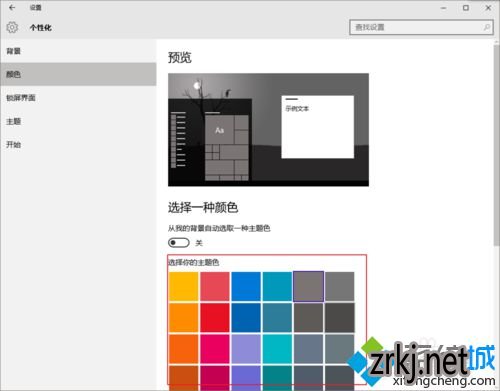Focus the 查找设置 search field
Image resolution: width=500 pixels, height=391 pixels.
tap(421, 27)
